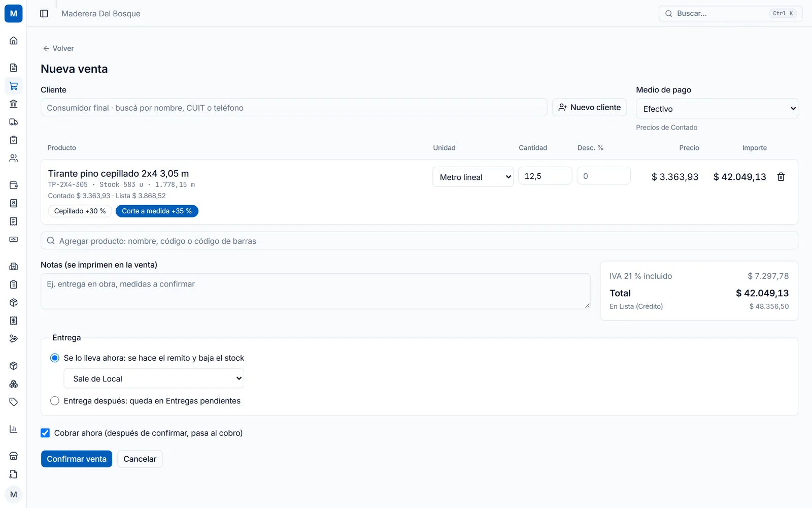The height and width of the screenshot is (508, 812).
Task: Open the office building icon in sidebar
Action: (x=14, y=266)
